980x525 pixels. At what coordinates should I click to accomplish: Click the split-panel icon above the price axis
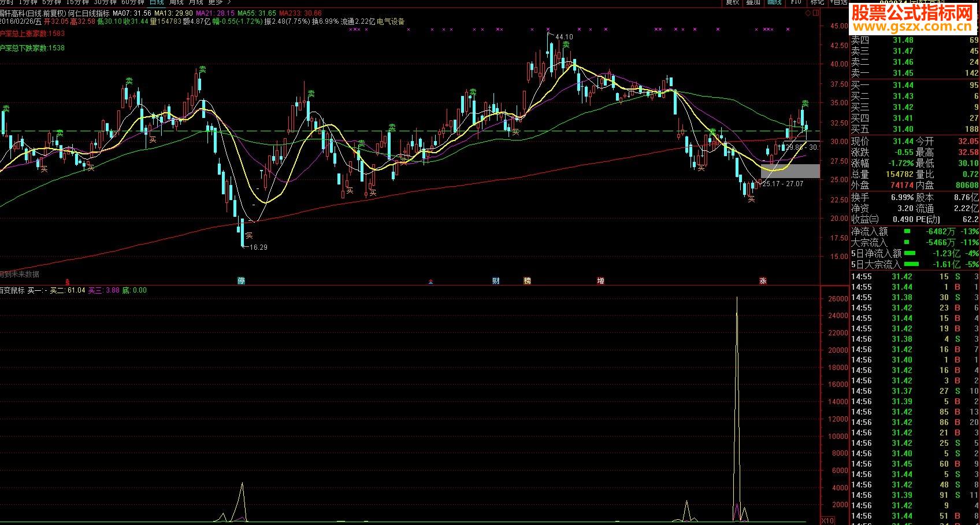coord(815,13)
